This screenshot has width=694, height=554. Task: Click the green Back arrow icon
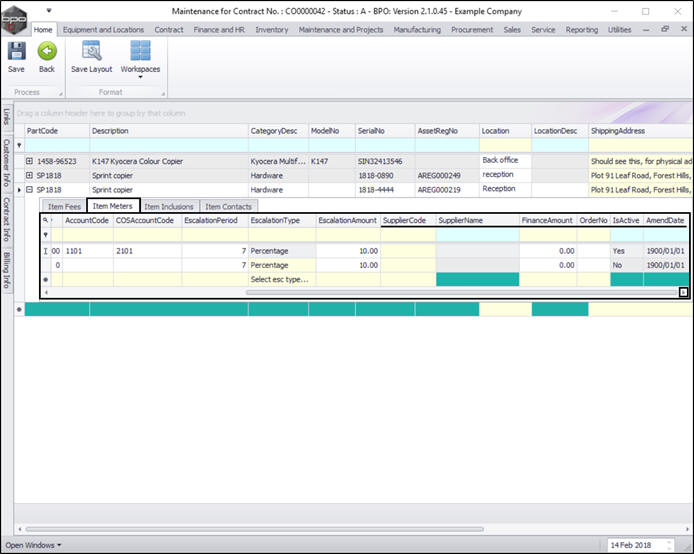click(47, 52)
